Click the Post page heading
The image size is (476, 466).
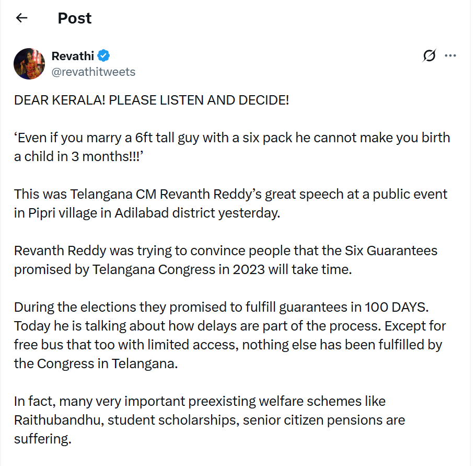click(x=75, y=18)
